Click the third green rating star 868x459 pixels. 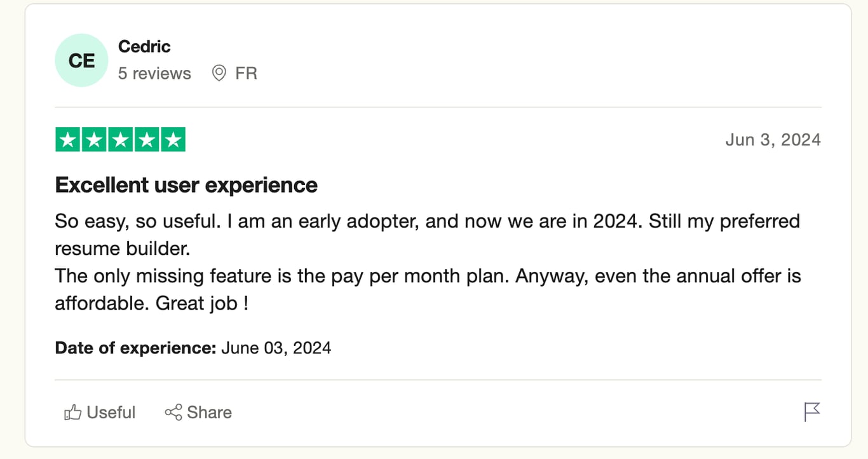(x=120, y=140)
